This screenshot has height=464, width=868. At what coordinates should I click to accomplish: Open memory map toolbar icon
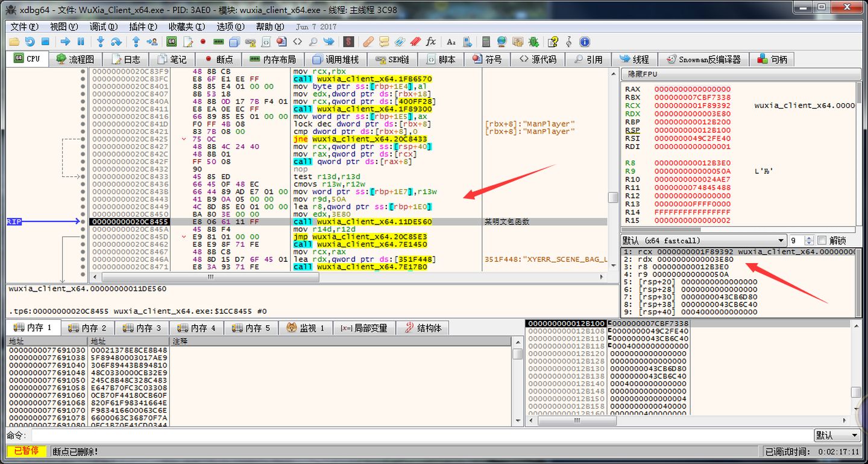click(x=219, y=42)
